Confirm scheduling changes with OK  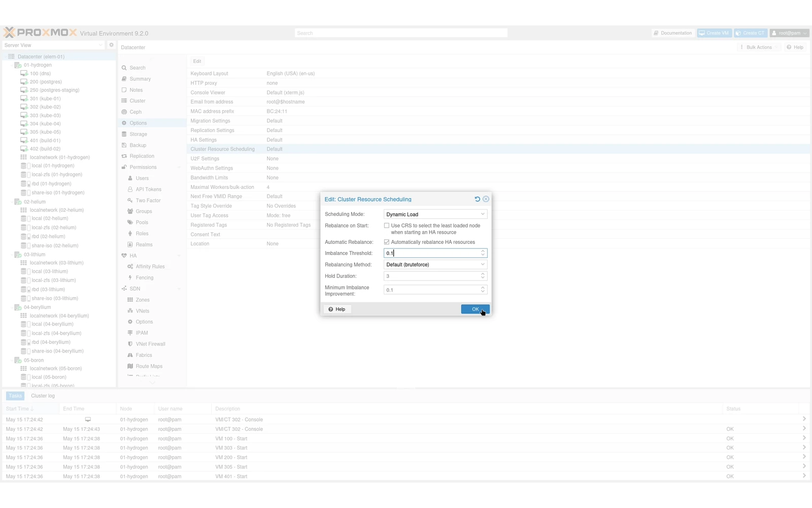tap(475, 309)
